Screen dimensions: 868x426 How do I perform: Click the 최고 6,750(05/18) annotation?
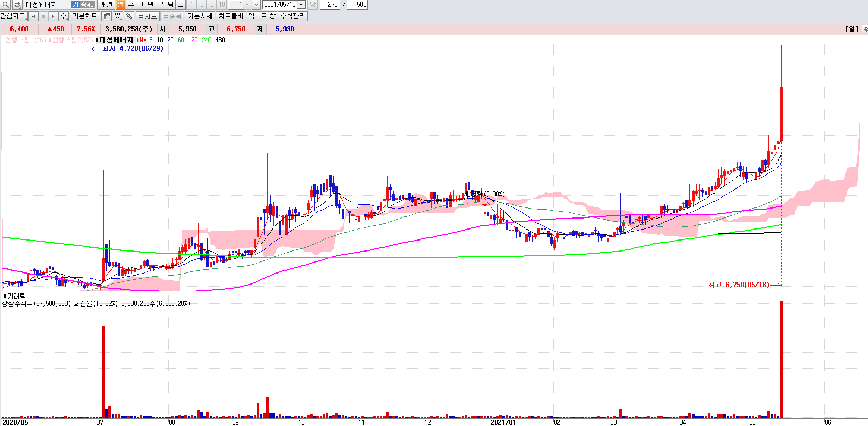739,285
